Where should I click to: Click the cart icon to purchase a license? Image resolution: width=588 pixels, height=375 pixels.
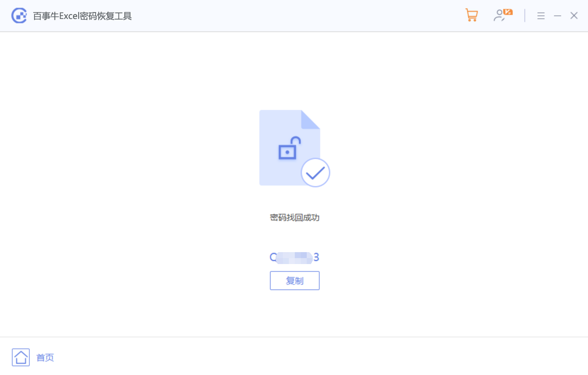click(x=471, y=15)
